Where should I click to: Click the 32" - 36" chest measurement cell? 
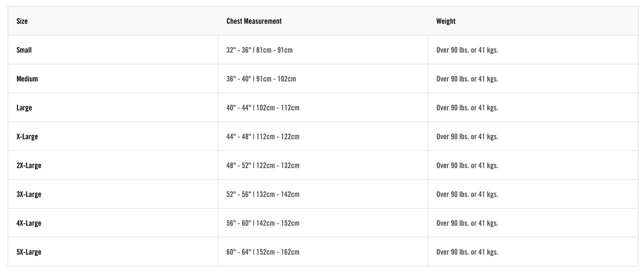(x=259, y=50)
